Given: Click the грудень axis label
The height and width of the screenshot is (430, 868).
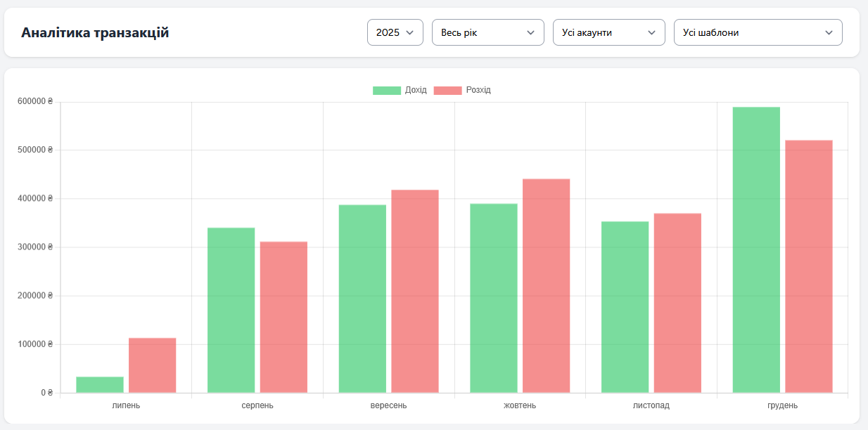Looking at the screenshot, I should point(783,405).
